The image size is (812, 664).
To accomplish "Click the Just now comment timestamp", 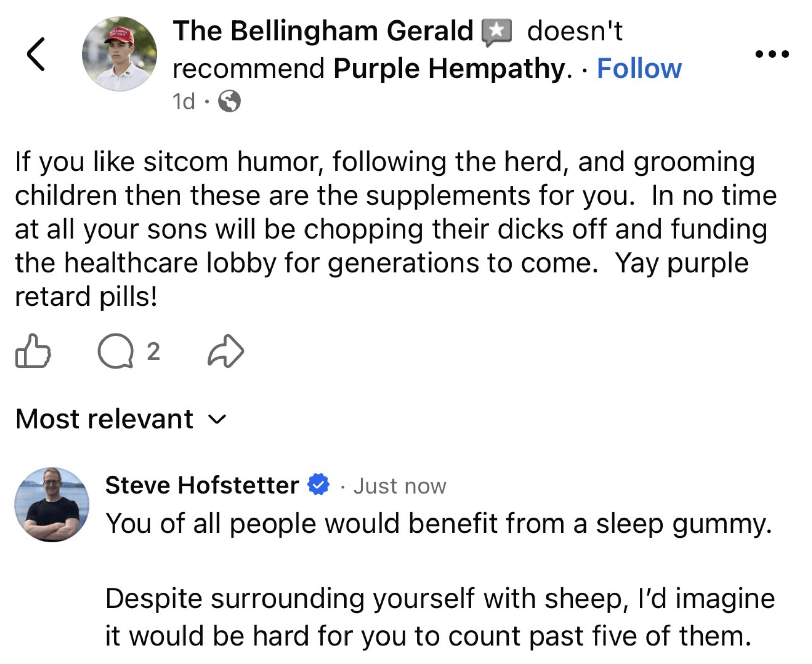I will coord(400,486).
